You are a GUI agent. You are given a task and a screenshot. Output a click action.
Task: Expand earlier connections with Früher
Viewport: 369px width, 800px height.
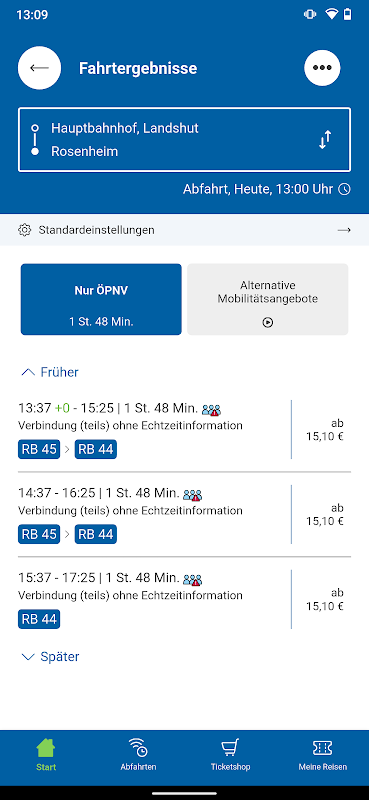50,372
